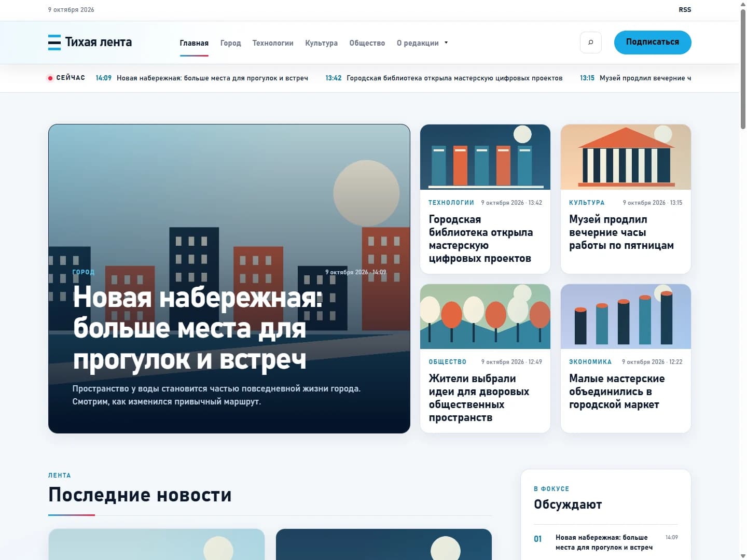The image size is (747, 560).
Task: Open the bar chart illustration thumbnail
Action: click(x=626, y=316)
